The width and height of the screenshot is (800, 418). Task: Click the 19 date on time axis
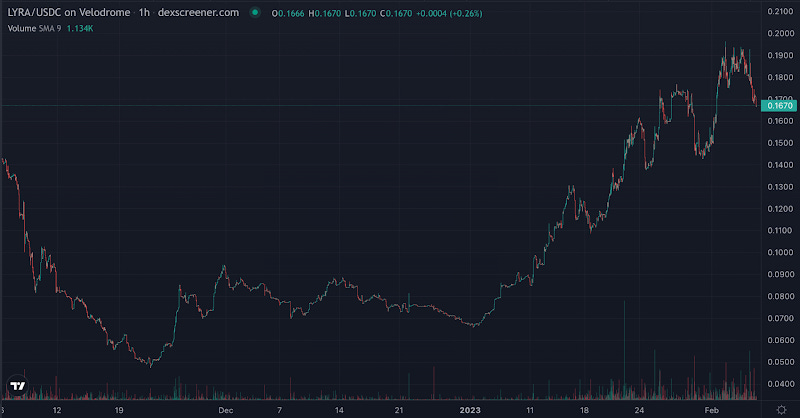118,409
